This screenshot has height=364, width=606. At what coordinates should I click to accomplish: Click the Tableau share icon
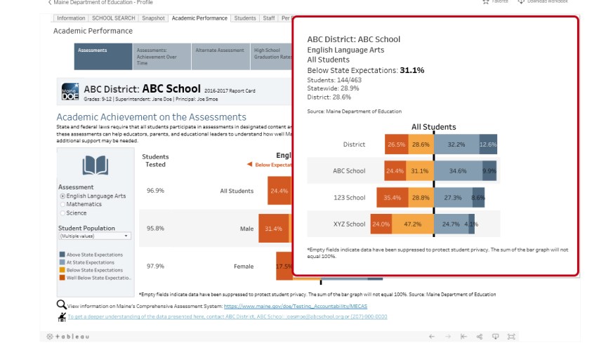[480, 337]
